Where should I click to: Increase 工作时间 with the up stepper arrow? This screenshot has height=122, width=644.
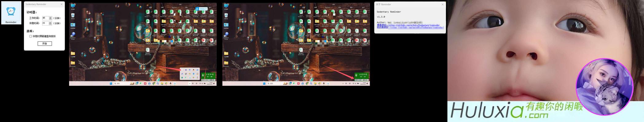tap(50, 17)
